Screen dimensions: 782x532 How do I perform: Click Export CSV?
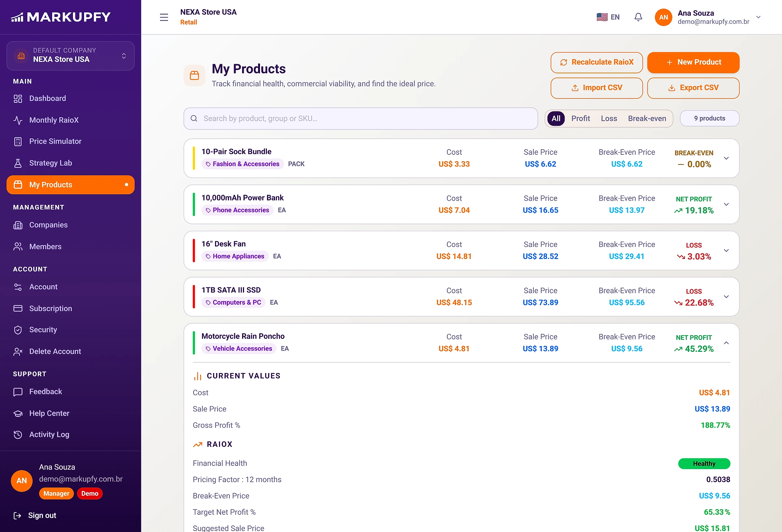(693, 88)
